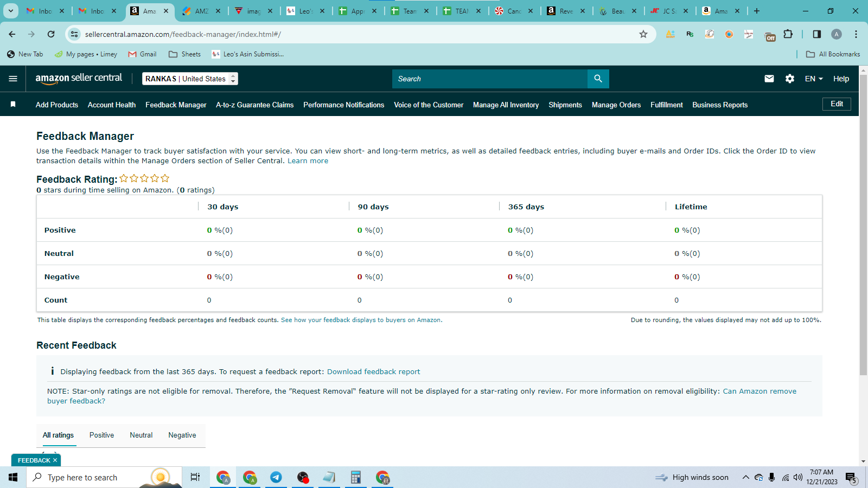Screen dimensions: 868x488
Task: Open Manage Orders menu item
Action: pyautogui.click(x=616, y=105)
